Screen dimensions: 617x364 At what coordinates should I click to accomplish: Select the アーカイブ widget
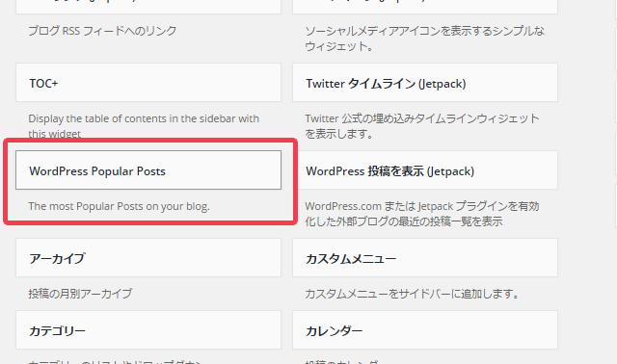[148, 258]
